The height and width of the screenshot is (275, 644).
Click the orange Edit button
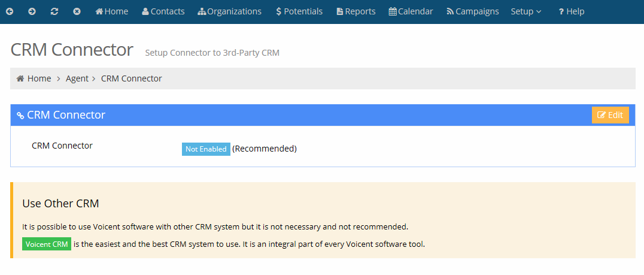[610, 115]
